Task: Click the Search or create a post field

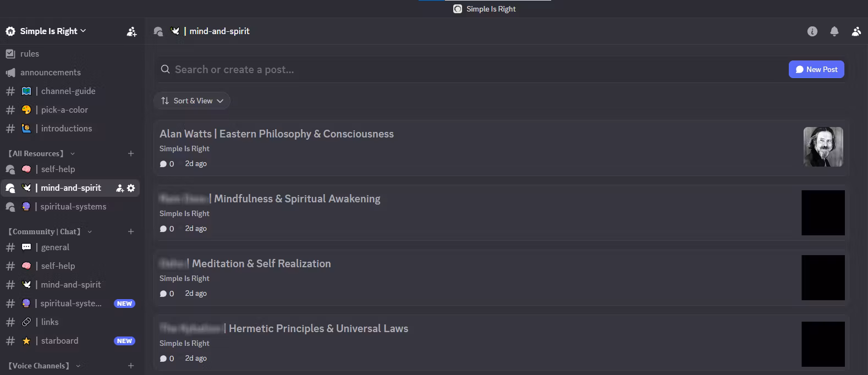Action: pyautogui.click(x=468, y=69)
